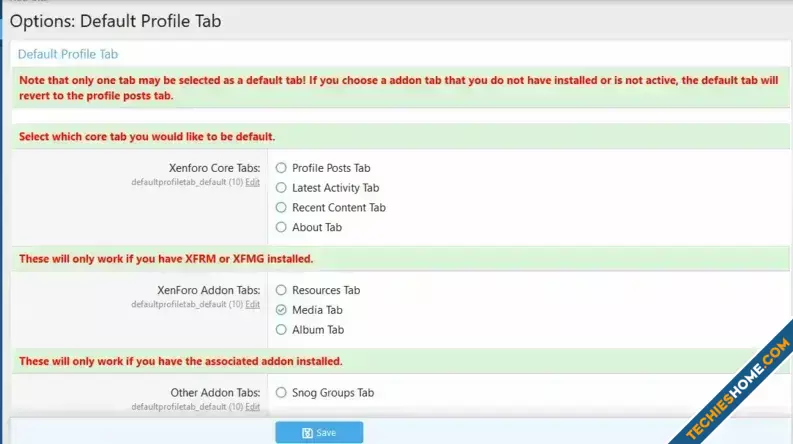Click the 'XFRM or XFMG installed' notice

coord(166,259)
